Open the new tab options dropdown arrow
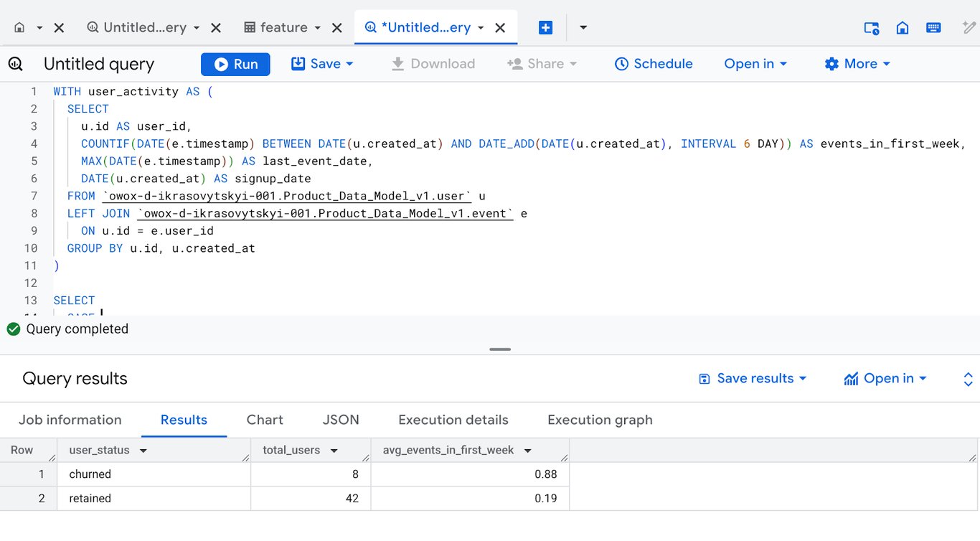Screen dimensions: 980x541 tap(583, 28)
